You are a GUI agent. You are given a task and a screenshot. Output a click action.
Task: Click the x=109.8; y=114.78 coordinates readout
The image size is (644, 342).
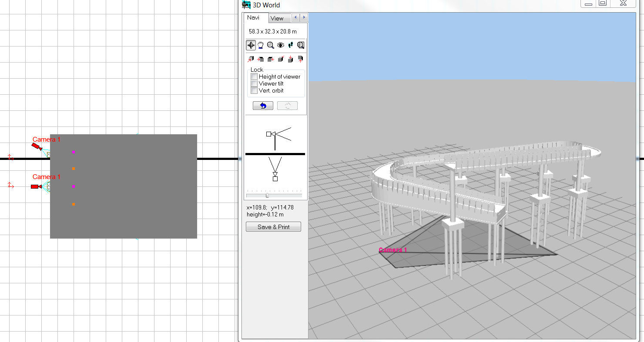pos(270,207)
